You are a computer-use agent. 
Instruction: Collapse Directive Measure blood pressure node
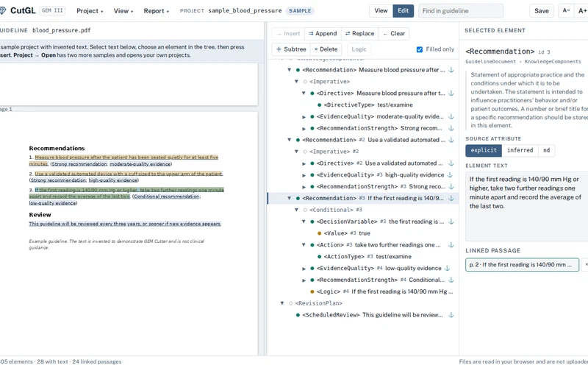click(304, 93)
